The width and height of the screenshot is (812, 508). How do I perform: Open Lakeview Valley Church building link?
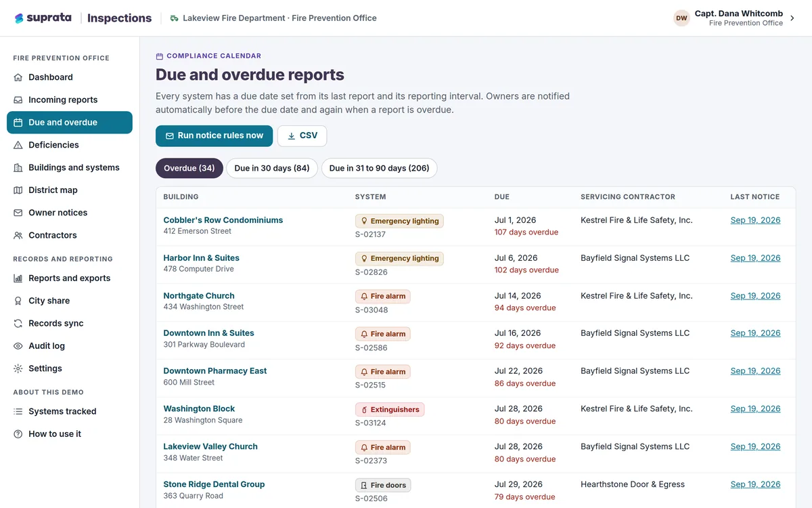coord(210,447)
